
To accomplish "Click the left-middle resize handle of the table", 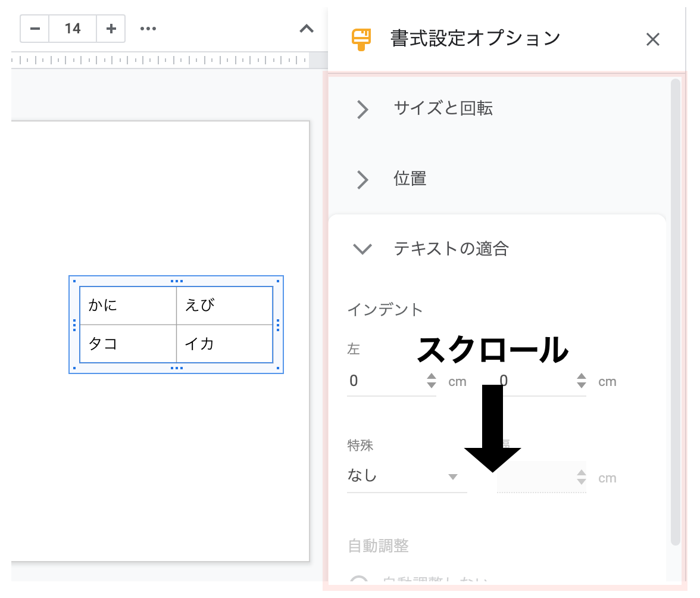I will pos(74,325).
